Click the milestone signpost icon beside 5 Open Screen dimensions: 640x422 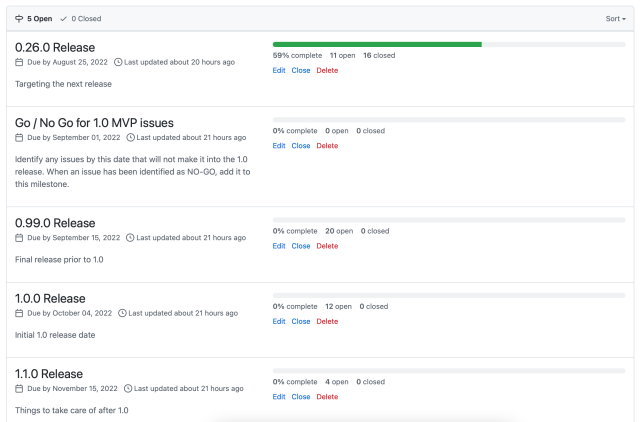point(19,19)
